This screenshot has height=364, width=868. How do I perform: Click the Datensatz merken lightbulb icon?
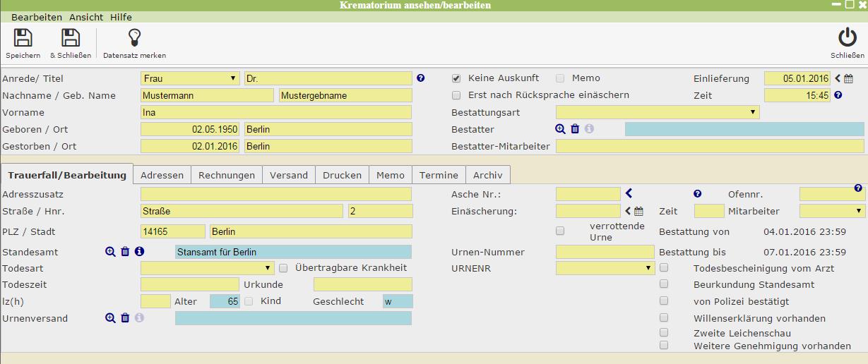[134, 38]
